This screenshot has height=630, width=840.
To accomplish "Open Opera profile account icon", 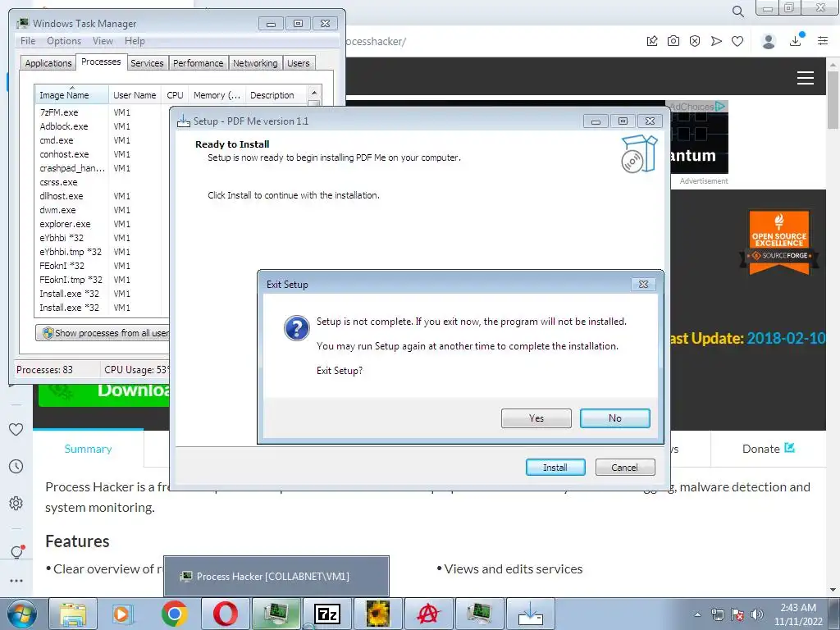I will point(769,41).
